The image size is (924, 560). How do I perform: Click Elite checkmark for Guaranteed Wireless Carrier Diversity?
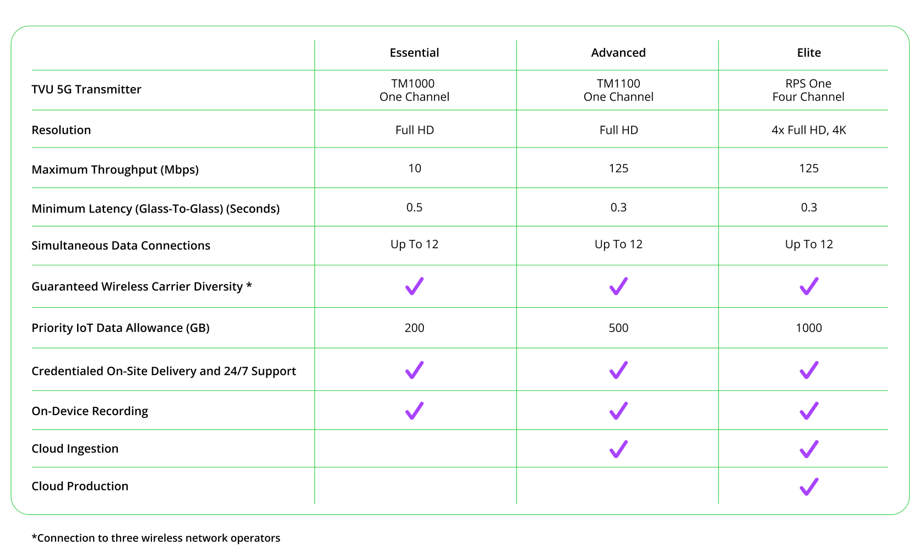tap(809, 286)
